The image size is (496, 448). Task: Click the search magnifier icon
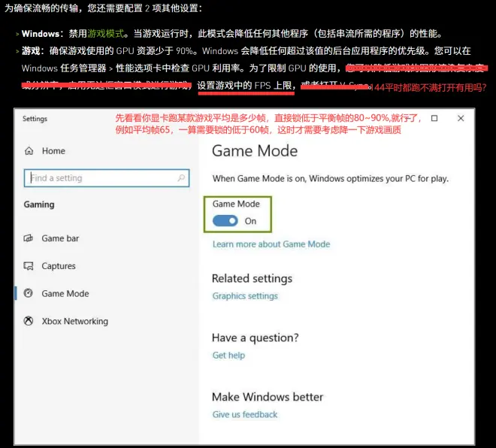pyautogui.click(x=181, y=178)
